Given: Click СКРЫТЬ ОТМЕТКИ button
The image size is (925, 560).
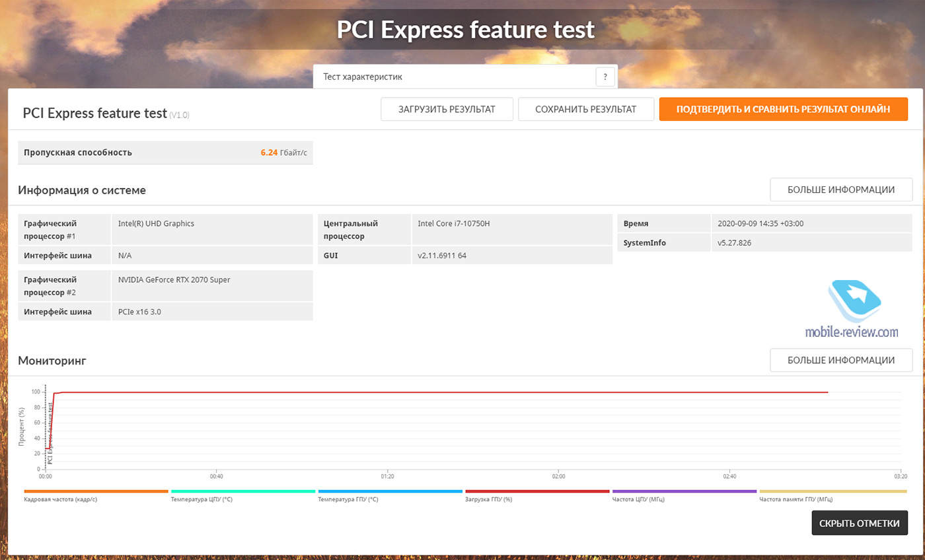Looking at the screenshot, I should 860,523.
